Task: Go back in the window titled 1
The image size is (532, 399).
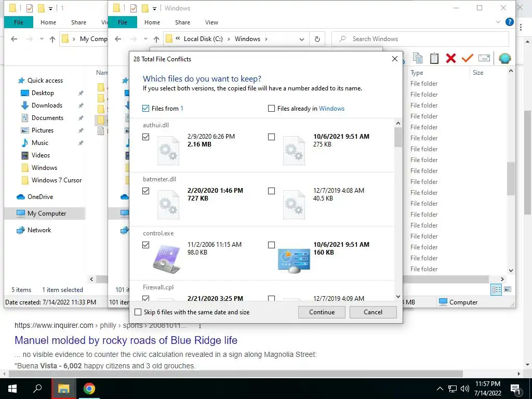Action: (x=14, y=39)
